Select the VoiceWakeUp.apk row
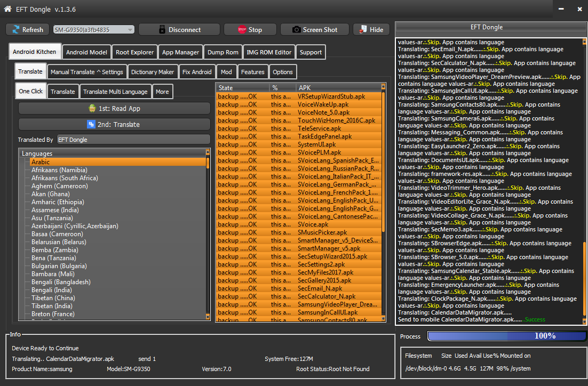 pos(299,104)
